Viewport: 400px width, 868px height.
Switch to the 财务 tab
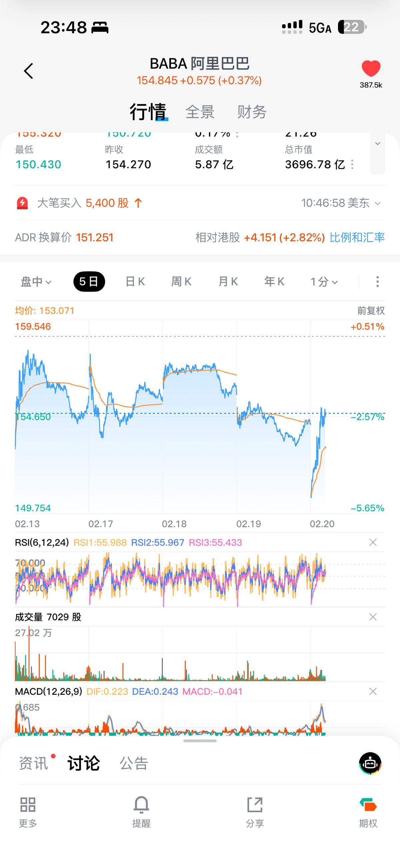click(252, 112)
